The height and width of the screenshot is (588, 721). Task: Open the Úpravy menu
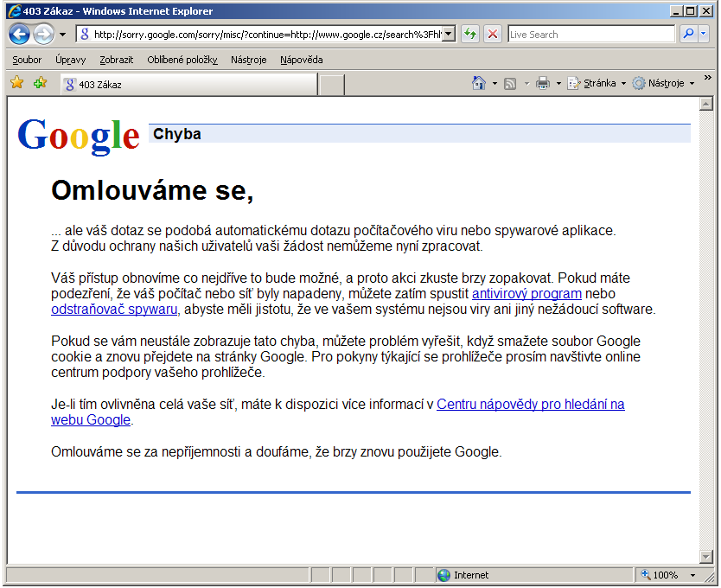coord(70,60)
